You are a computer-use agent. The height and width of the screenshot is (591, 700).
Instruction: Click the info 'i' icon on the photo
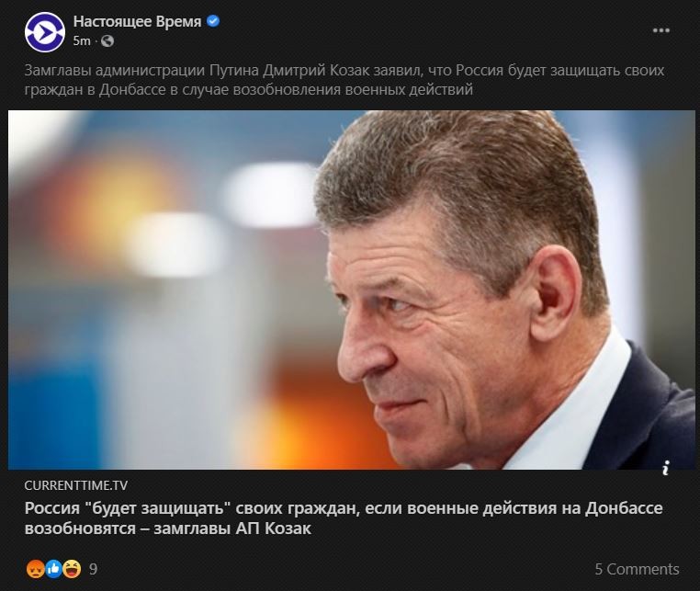point(664,468)
